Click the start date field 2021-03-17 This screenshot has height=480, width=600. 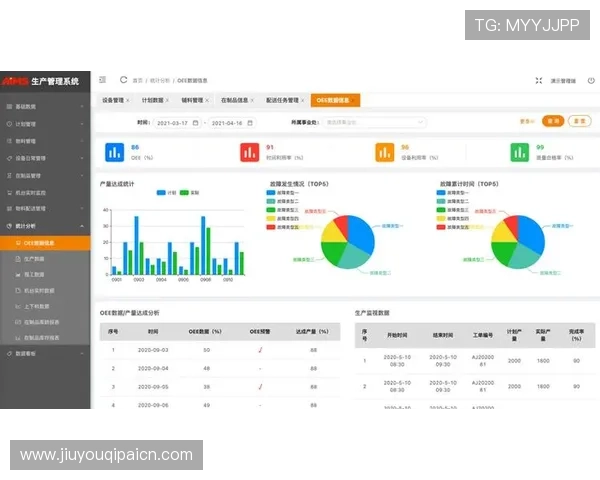coord(178,122)
